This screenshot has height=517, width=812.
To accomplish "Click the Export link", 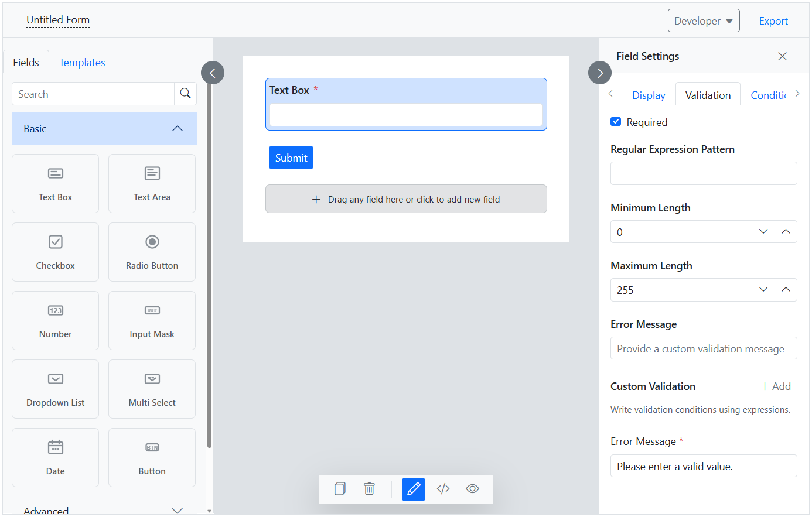I will click(x=773, y=20).
